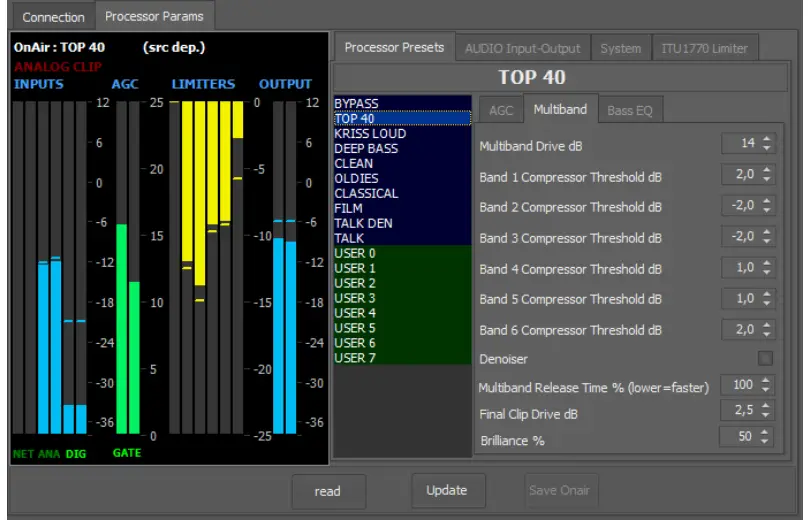Pick the FILM preset
The height and width of the screenshot is (520, 808).
click(x=402, y=208)
